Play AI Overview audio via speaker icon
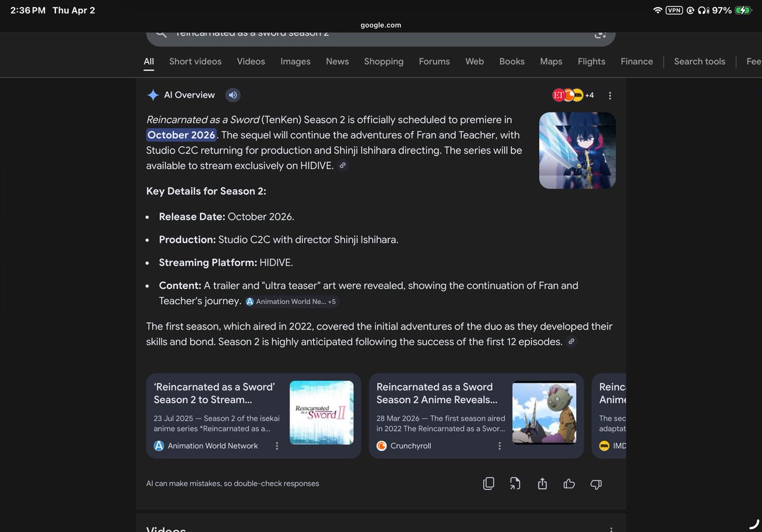The height and width of the screenshot is (532, 762). (232, 95)
